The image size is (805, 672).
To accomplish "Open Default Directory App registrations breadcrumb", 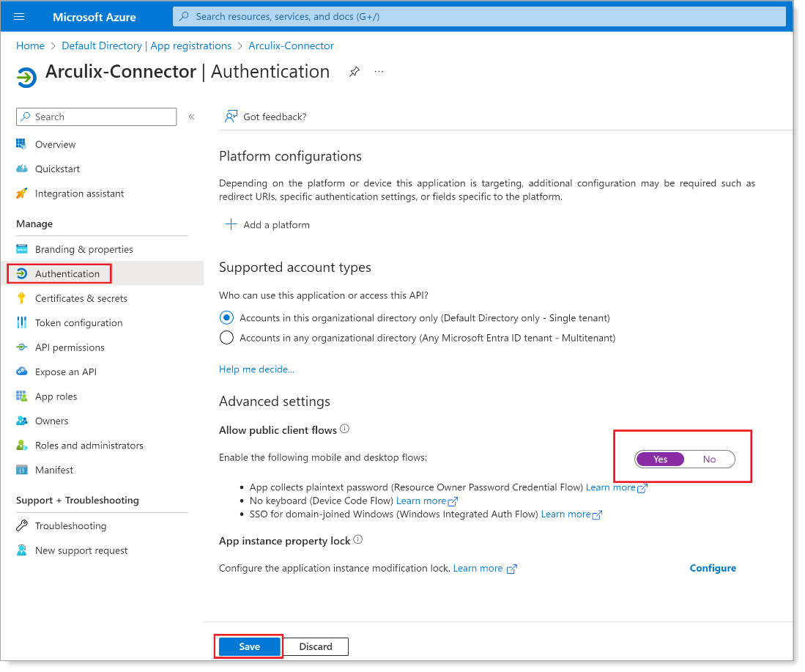I will point(146,45).
